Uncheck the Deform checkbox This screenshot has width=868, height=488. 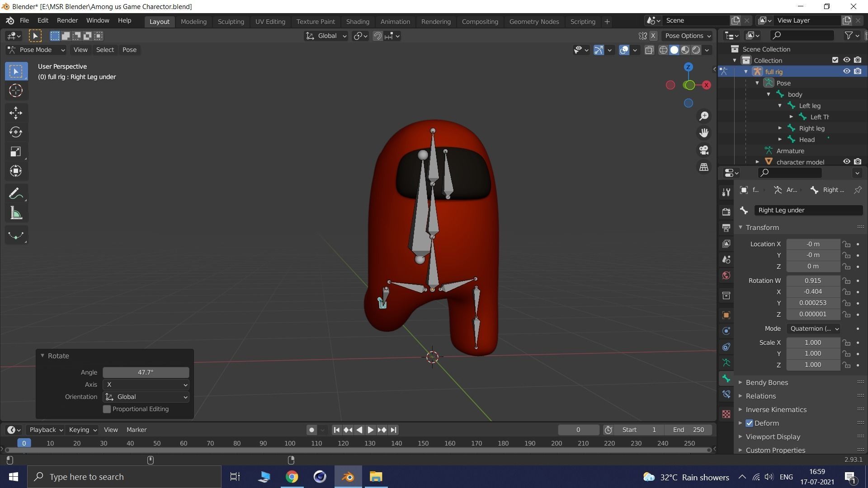pos(750,423)
